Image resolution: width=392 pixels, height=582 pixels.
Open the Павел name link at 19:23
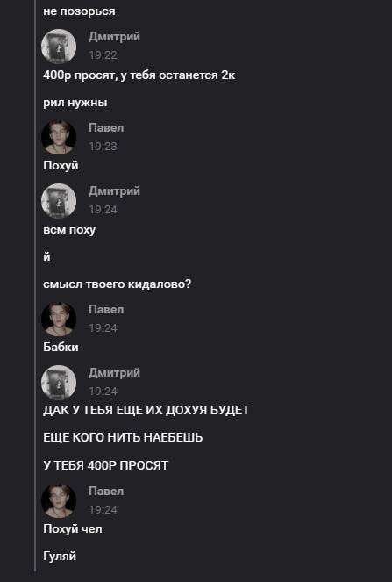(106, 127)
